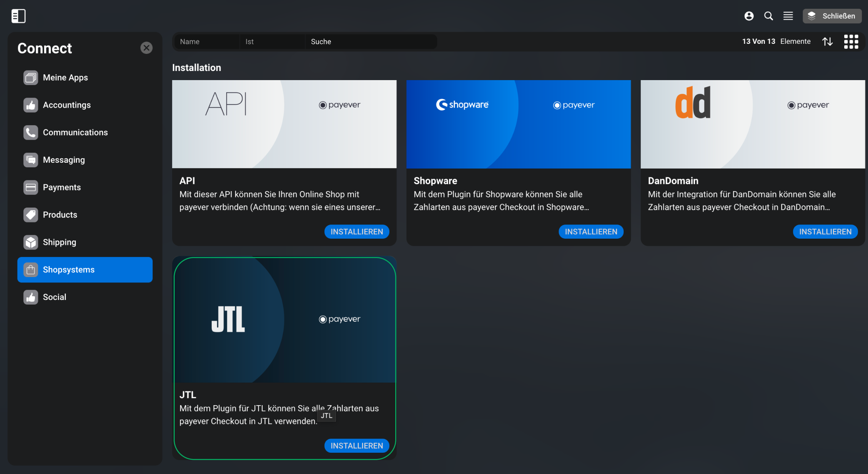Viewport: 868px width, 474px height.
Task: Open the Shipping category
Action: [x=85, y=242]
